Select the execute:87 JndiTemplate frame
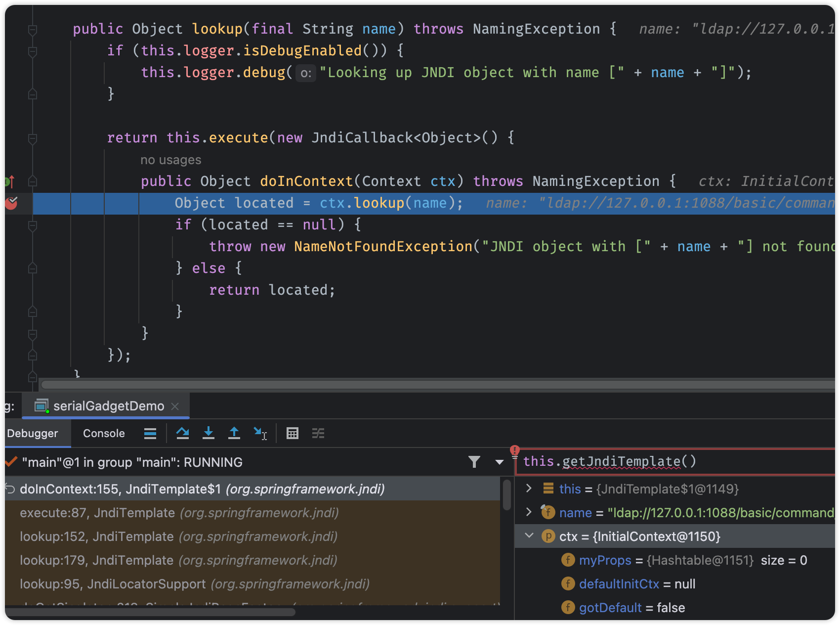The height and width of the screenshot is (625, 840). click(252, 513)
